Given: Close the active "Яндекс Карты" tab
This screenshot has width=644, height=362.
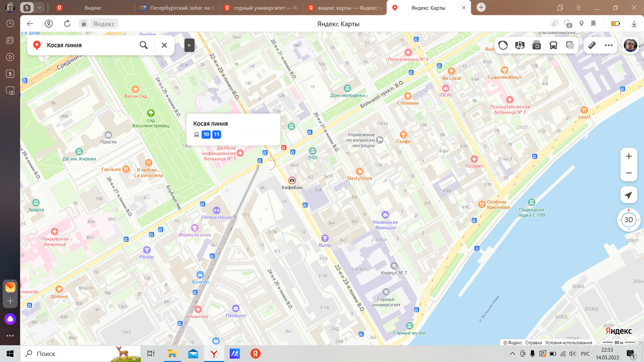Looking at the screenshot, I should coord(464,8).
